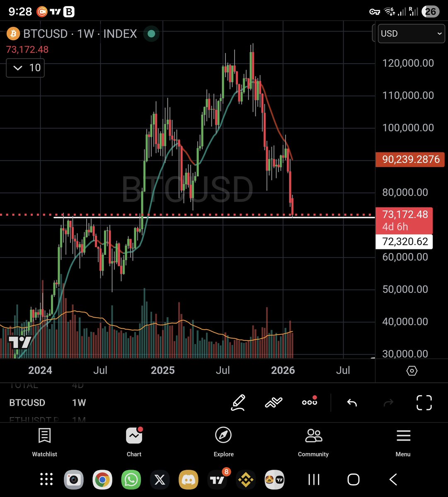This screenshot has width=448, height=497.
Task: Tap the 100,000.00 price axis label
Action: (408, 128)
